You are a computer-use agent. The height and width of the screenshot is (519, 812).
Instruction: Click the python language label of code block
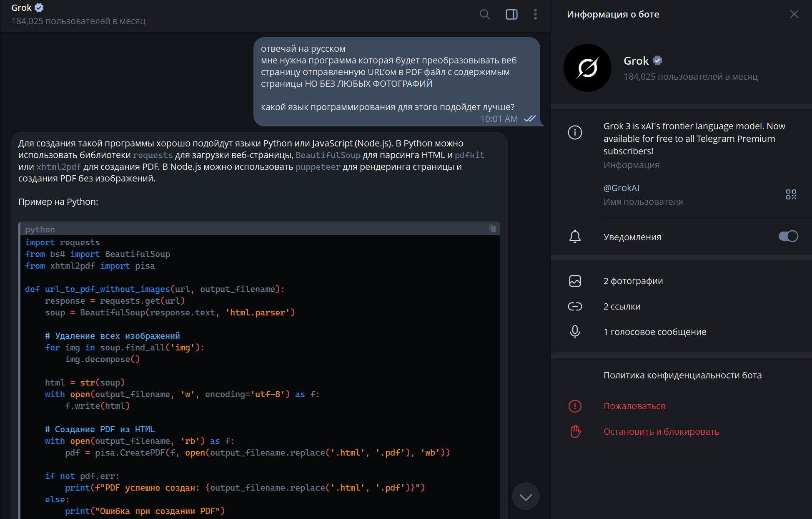coord(40,229)
